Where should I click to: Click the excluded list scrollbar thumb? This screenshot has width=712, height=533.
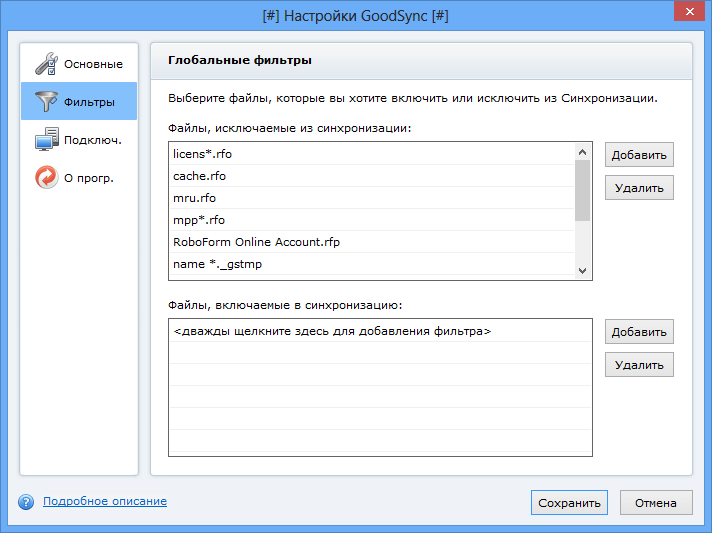click(583, 191)
